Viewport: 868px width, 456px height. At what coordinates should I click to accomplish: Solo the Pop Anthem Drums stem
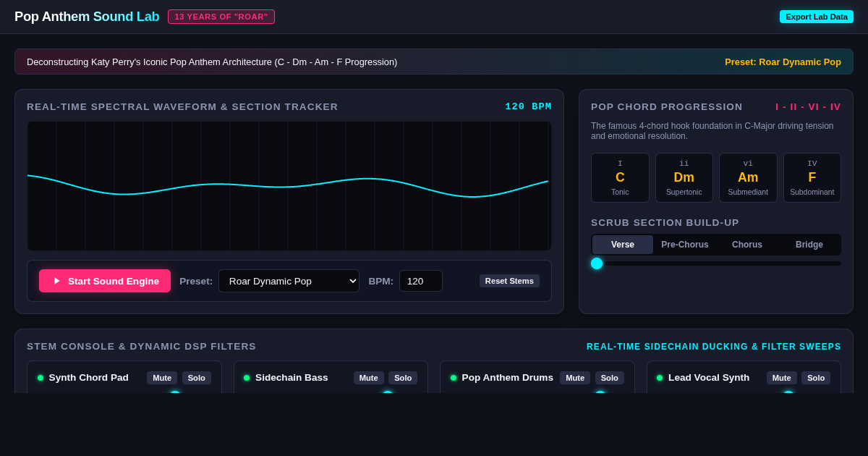coord(610,378)
